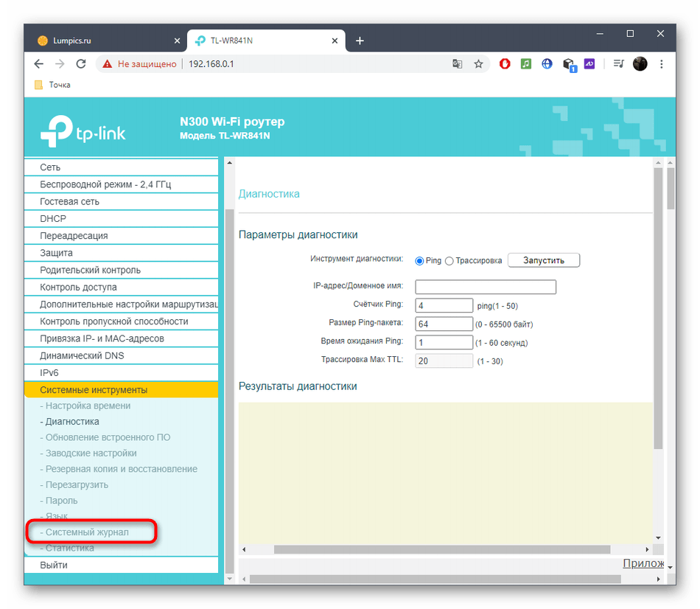Open Защита menu section
Screen dimensions: 700x609
tap(121, 253)
